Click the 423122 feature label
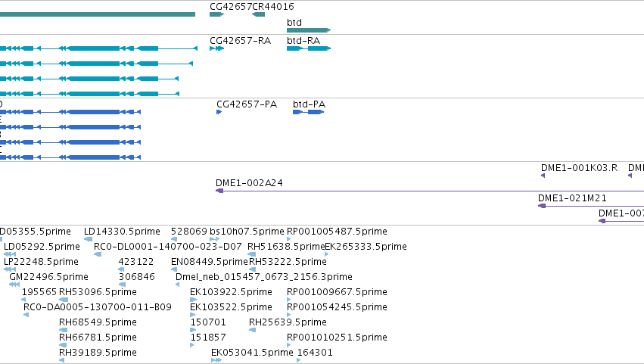Screen dimensions: 644x364 [x=136, y=262]
